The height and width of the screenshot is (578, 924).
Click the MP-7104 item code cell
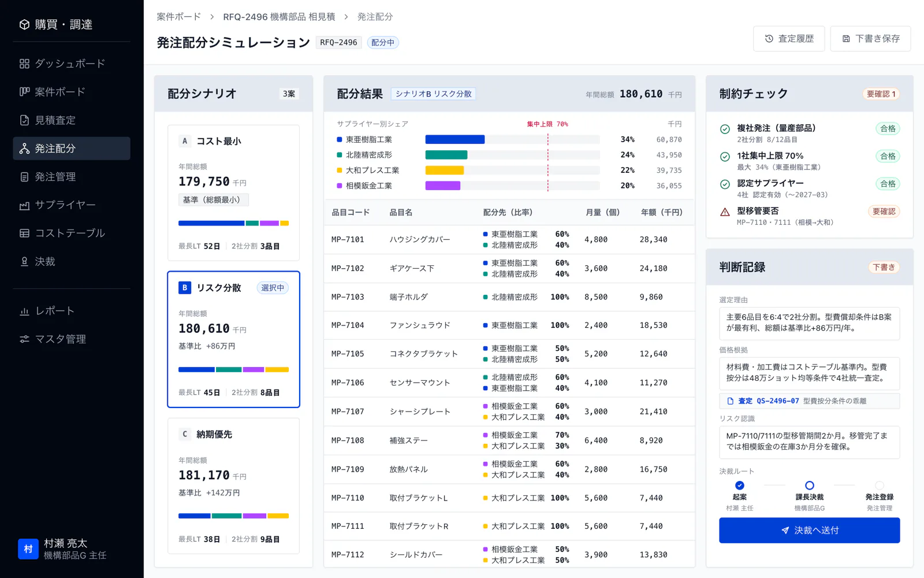(x=348, y=325)
